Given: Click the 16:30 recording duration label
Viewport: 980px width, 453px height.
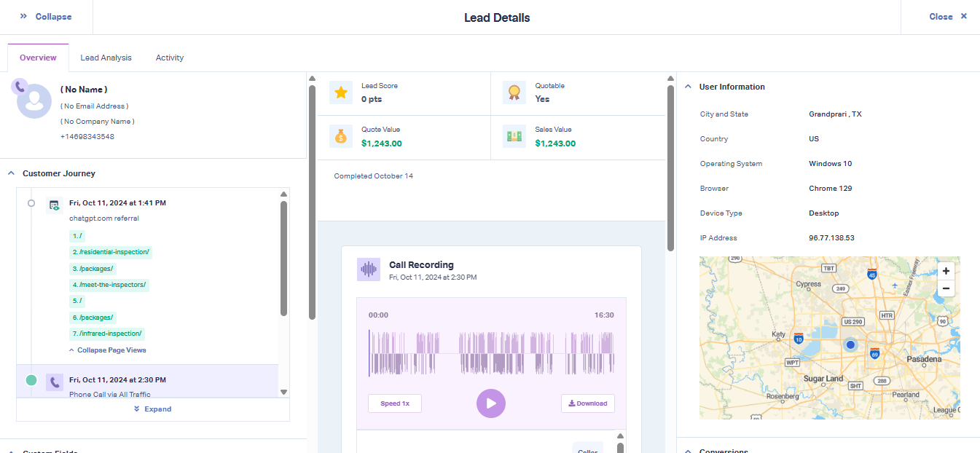Looking at the screenshot, I should coord(604,315).
